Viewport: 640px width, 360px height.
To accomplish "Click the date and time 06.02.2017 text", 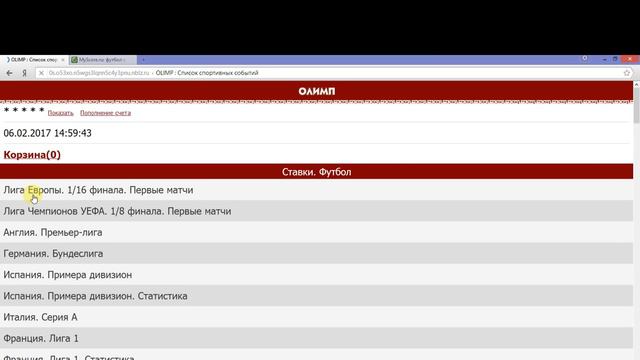I will click(47, 133).
